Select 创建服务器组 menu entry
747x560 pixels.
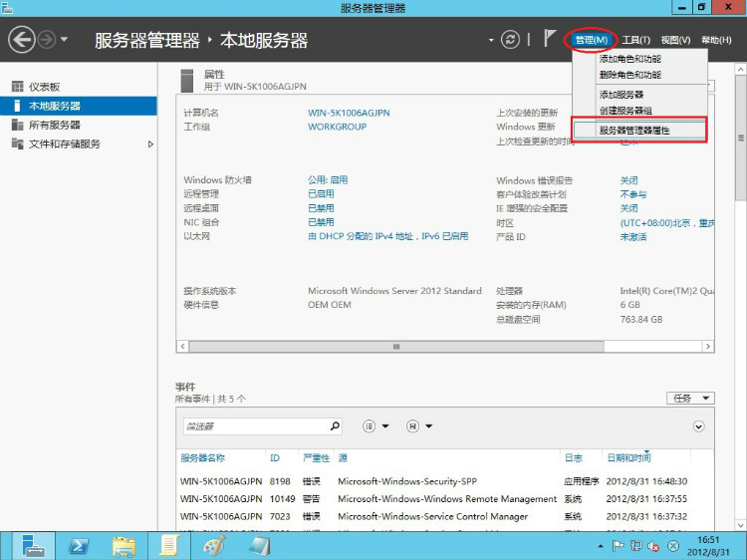(x=625, y=111)
